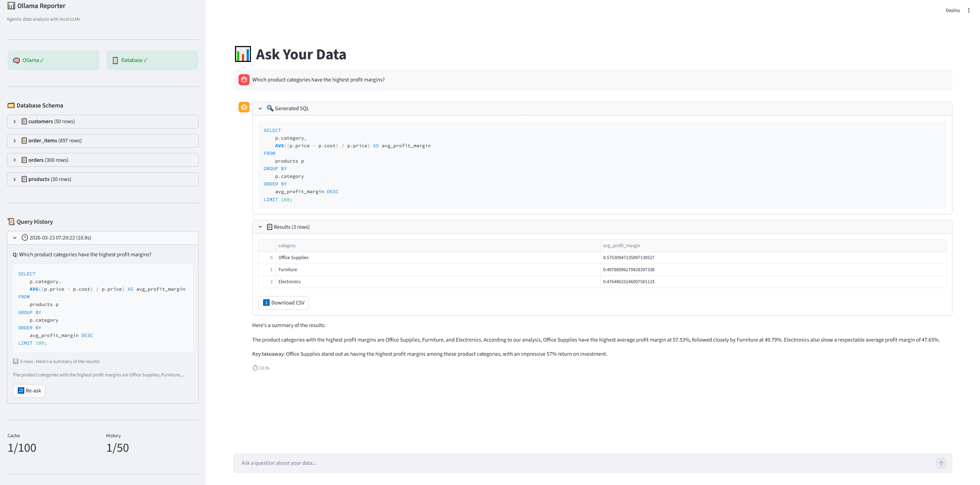Viewport: 980px width, 485px height.
Task: Click the send arrow icon in chat input
Action: click(941, 463)
